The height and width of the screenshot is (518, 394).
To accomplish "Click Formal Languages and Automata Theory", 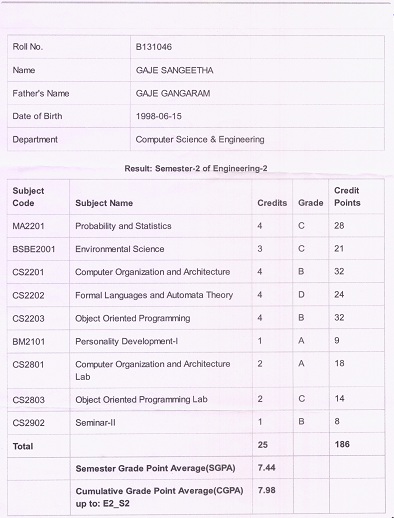I will pos(154,295).
